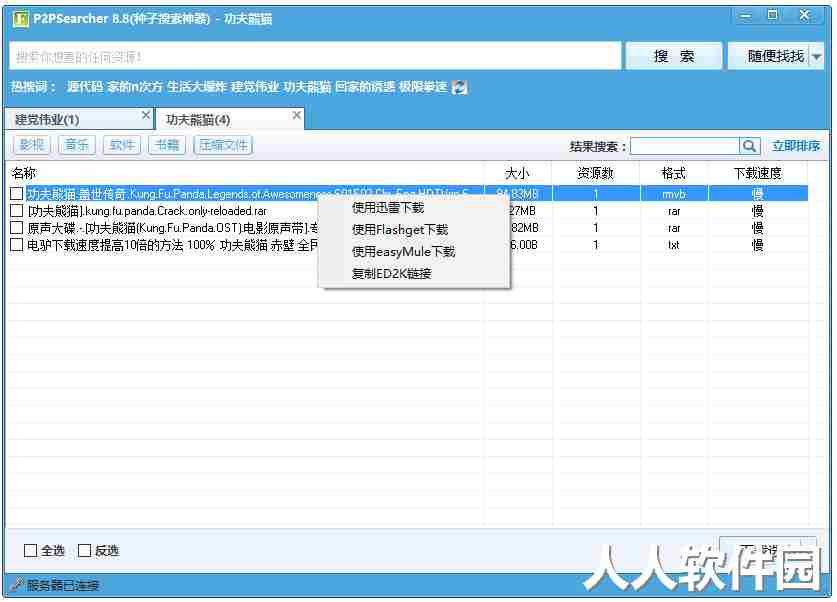Image resolution: width=837 pixels, height=602 pixels.
Task: Click the 立即排序 link
Action: (x=796, y=146)
